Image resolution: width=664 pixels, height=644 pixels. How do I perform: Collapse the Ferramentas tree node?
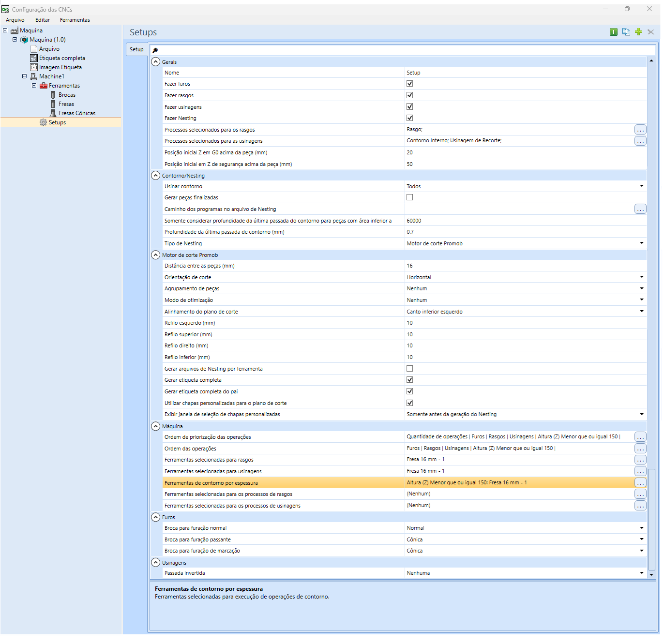(x=34, y=85)
